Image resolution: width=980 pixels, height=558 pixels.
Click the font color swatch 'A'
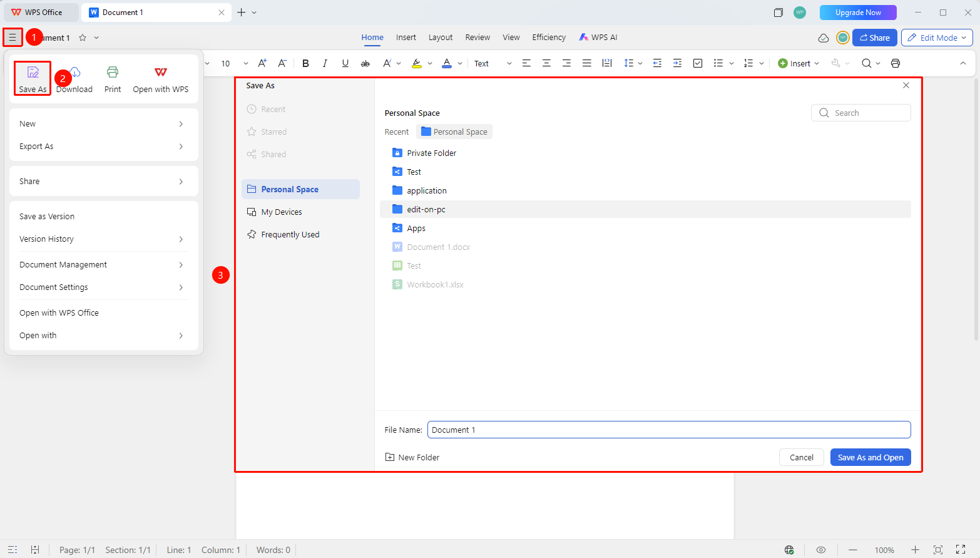pos(447,63)
